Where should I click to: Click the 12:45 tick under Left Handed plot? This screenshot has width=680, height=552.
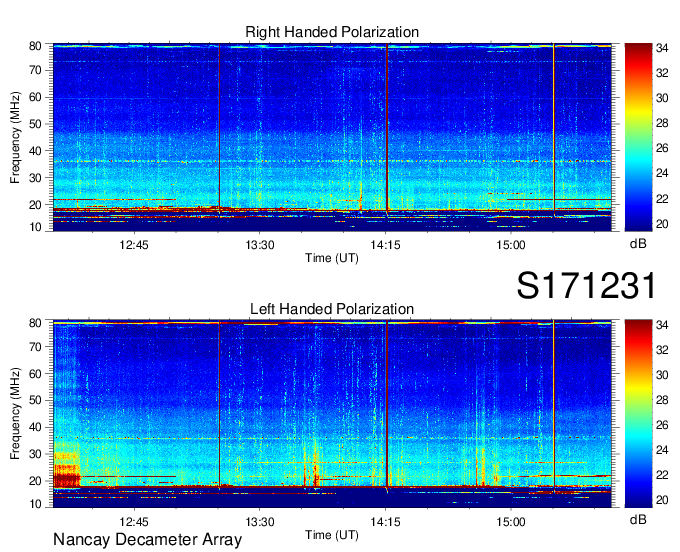pos(134,521)
